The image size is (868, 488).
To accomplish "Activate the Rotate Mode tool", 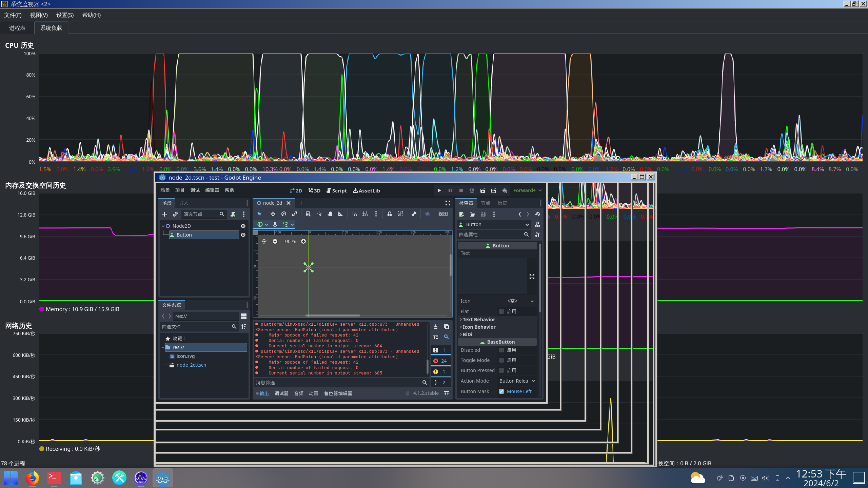I will [x=284, y=214].
